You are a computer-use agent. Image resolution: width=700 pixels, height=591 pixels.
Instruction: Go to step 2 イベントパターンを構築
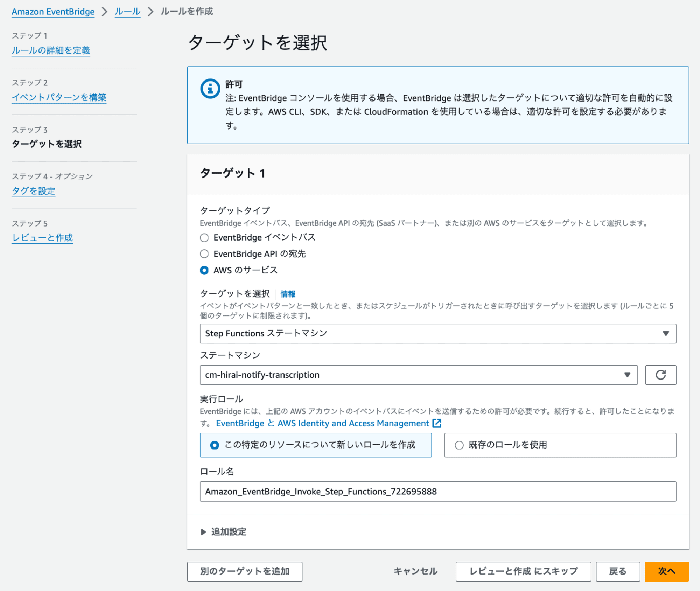click(59, 97)
